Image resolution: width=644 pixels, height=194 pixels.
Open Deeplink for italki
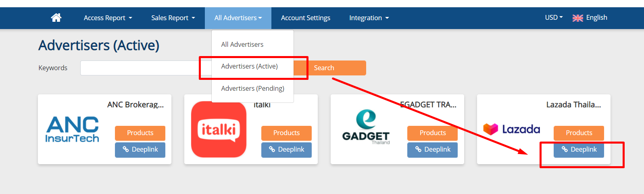(286, 150)
